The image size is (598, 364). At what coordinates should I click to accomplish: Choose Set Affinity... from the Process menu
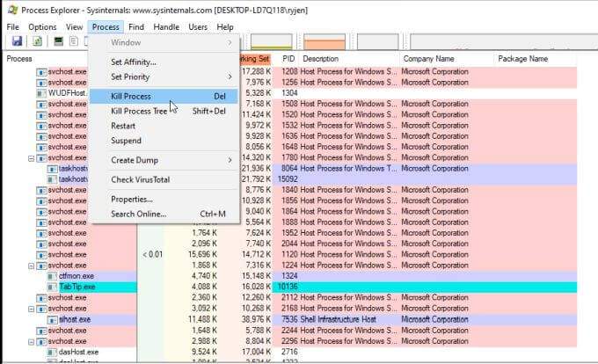[164, 62]
